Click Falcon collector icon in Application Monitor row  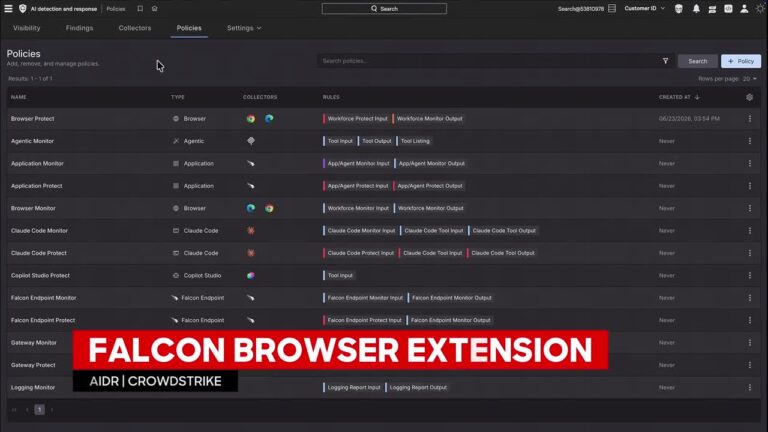tap(251, 164)
